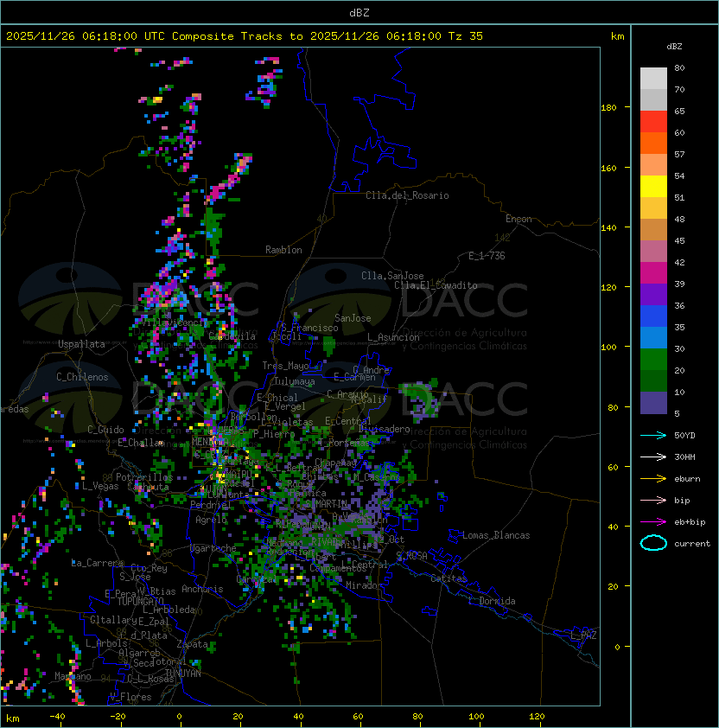Click the 'C_Chilenos' place label

(82, 377)
